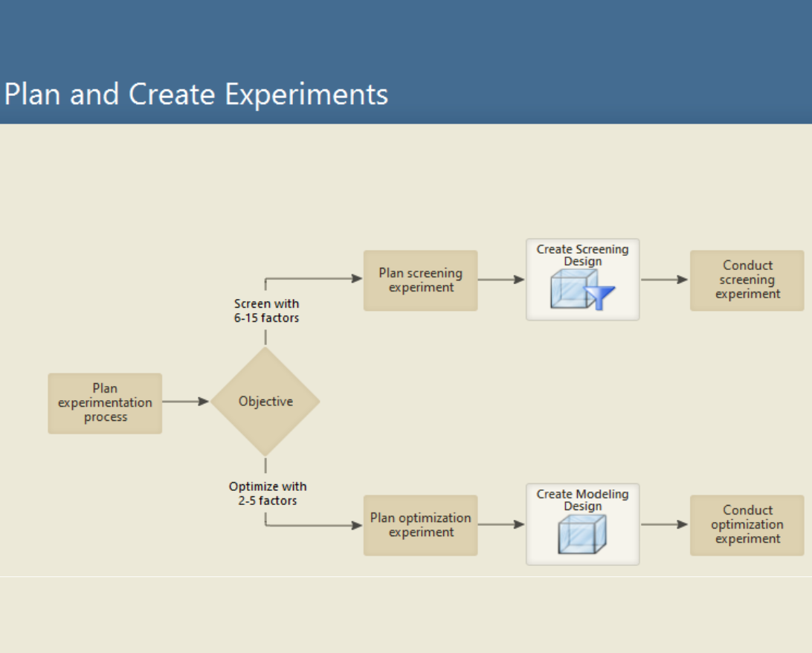Click the Plan and Create Experiments title
This screenshot has width=812, height=653.
tap(196, 94)
